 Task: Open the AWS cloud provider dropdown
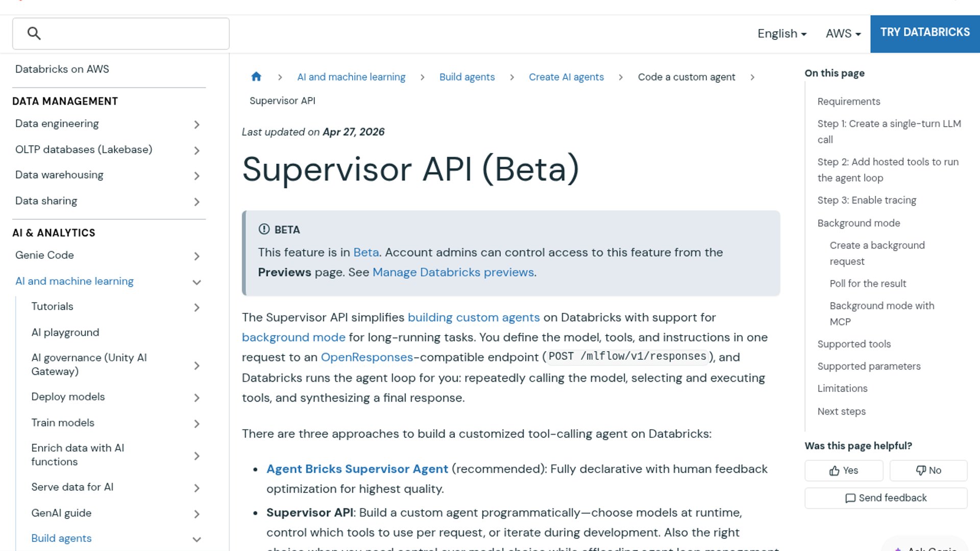(843, 34)
